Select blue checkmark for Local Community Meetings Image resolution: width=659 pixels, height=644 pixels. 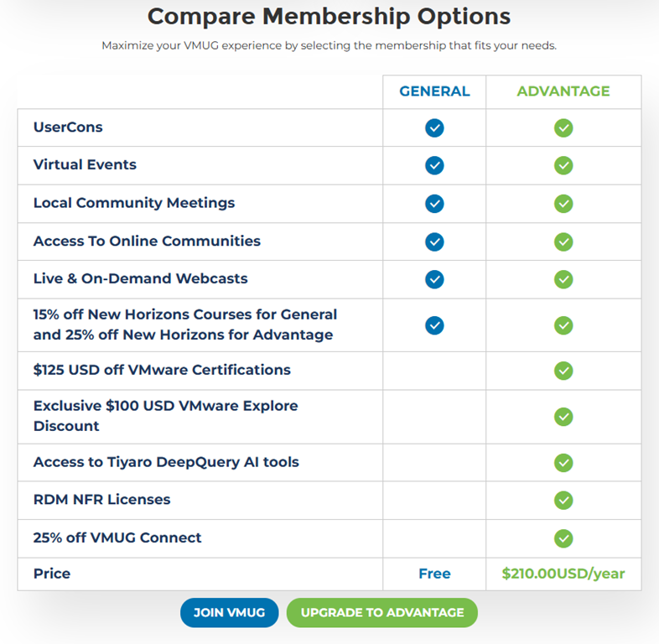tap(434, 204)
